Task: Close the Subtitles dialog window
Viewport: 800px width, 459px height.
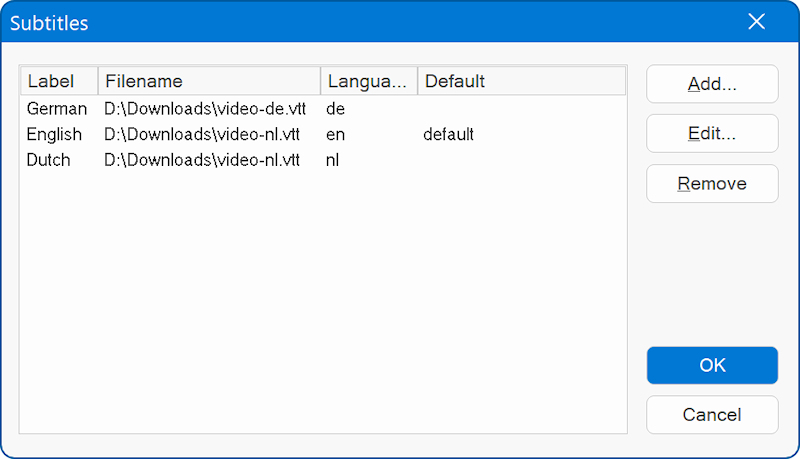Action: (757, 22)
